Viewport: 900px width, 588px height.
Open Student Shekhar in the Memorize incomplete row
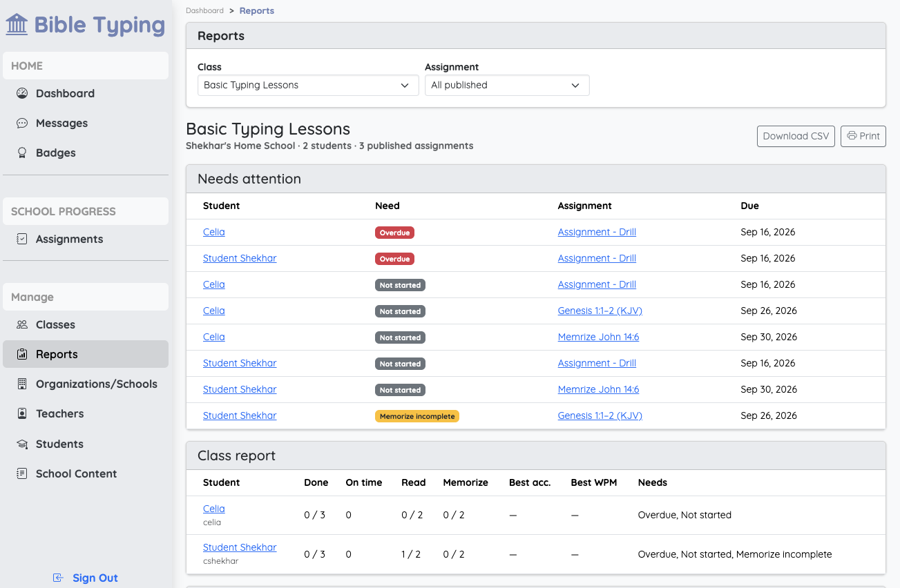click(240, 415)
